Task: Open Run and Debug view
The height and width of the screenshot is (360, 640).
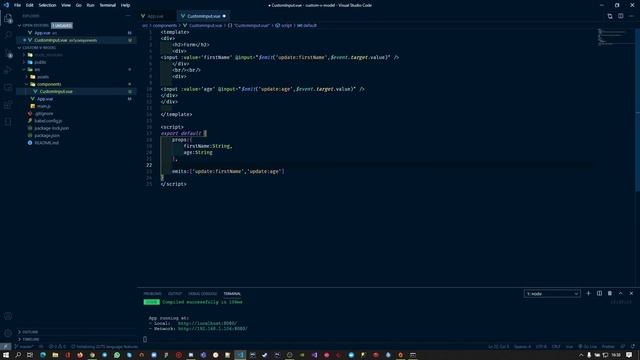Action: tap(8, 70)
